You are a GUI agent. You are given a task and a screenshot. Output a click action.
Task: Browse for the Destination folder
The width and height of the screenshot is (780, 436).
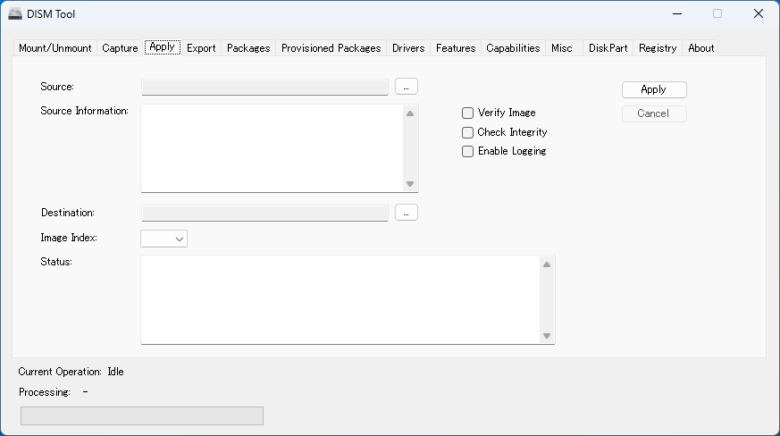pyautogui.click(x=406, y=213)
